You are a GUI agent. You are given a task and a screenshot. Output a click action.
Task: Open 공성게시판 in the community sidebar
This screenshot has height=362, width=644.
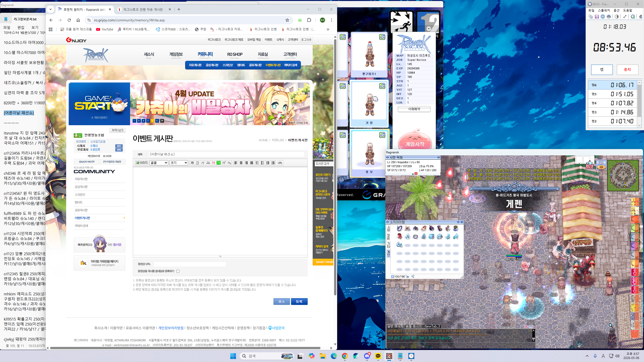click(x=81, y=187)
